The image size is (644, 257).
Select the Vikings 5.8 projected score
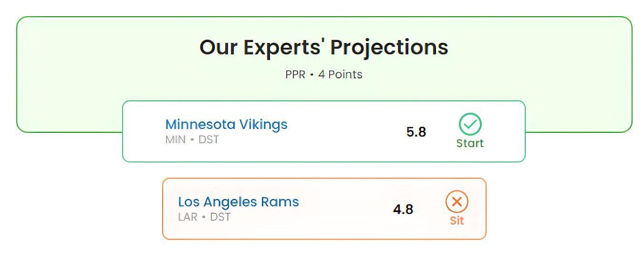tap(416, 132)
